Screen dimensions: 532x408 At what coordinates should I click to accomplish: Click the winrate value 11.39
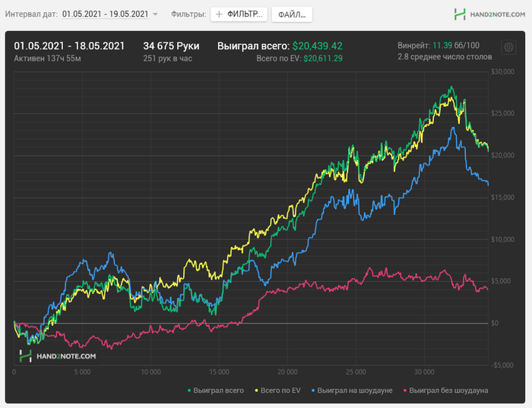(x=442, y=46)
